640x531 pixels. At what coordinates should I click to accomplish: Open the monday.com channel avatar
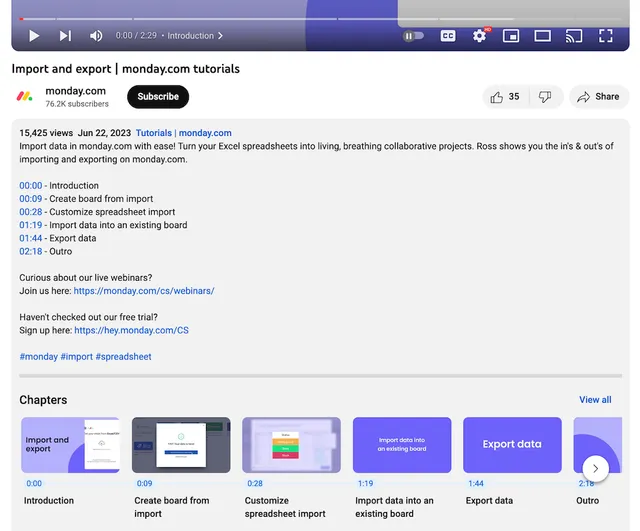(24, 96)
